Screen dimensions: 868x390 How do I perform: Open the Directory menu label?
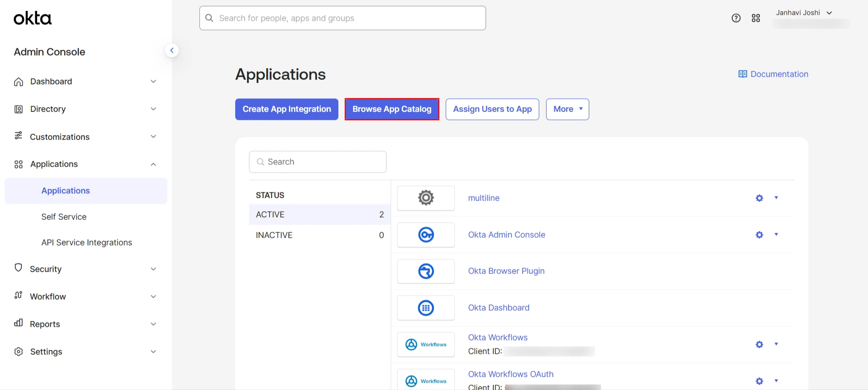point(48,109)
